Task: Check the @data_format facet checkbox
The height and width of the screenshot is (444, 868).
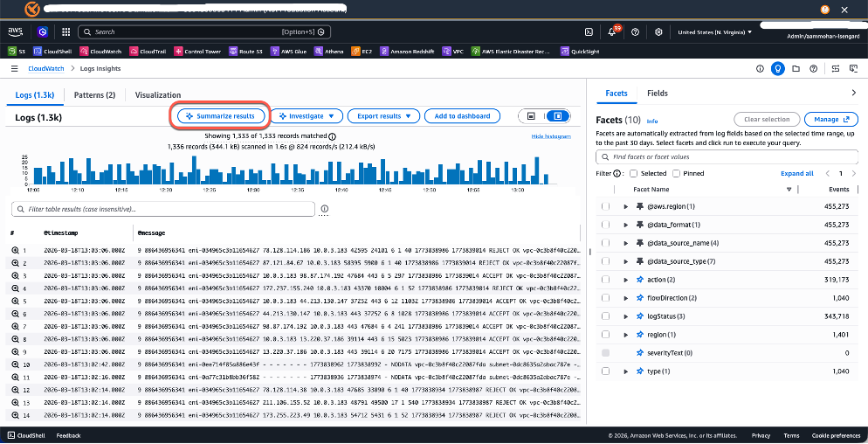Action: point(606,225)
